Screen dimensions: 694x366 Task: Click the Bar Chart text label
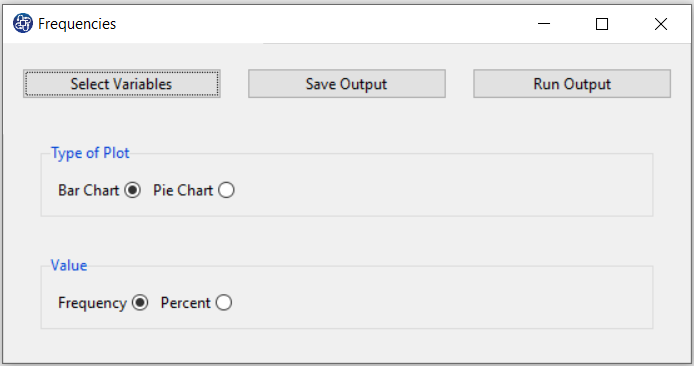89,190
